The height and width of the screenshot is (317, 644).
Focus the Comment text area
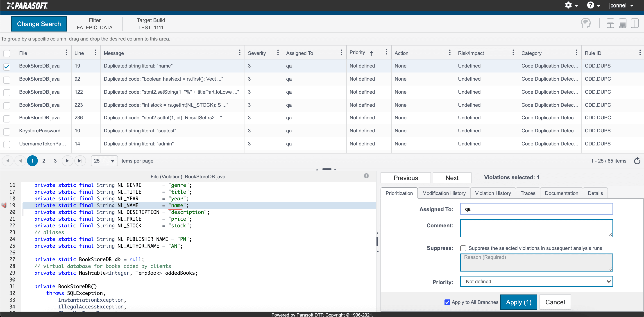(536, 228)
